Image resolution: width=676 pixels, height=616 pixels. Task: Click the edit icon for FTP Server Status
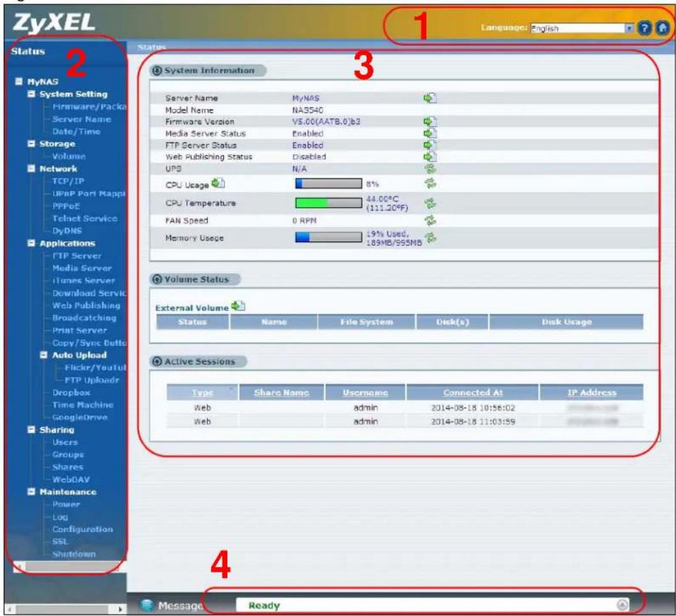coord(430,145)
